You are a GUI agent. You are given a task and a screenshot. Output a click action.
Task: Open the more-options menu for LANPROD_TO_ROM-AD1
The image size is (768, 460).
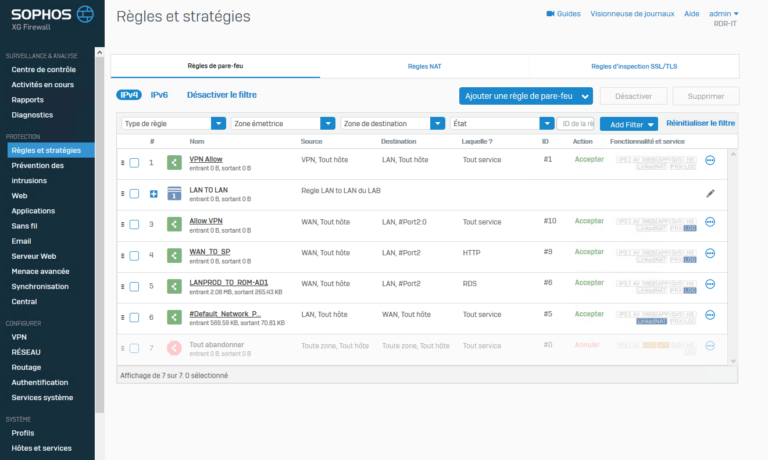click(x=710, y=284)
